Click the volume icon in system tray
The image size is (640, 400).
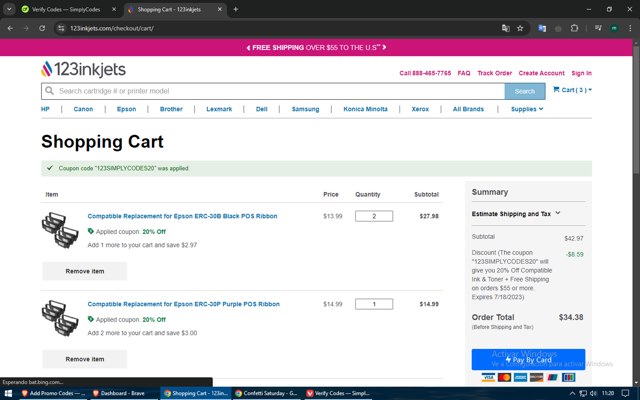pyautogui.click(x=594, y=393)
